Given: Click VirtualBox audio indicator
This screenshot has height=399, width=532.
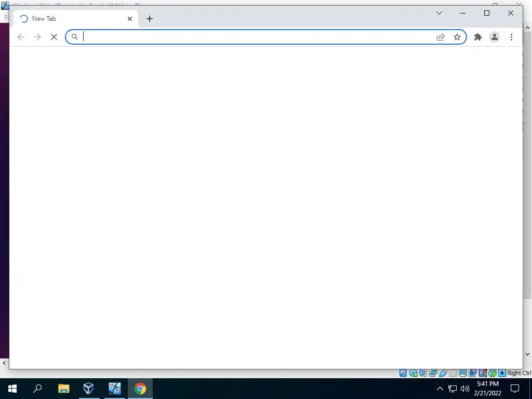Looking at the screenshot, I should 423,373.
